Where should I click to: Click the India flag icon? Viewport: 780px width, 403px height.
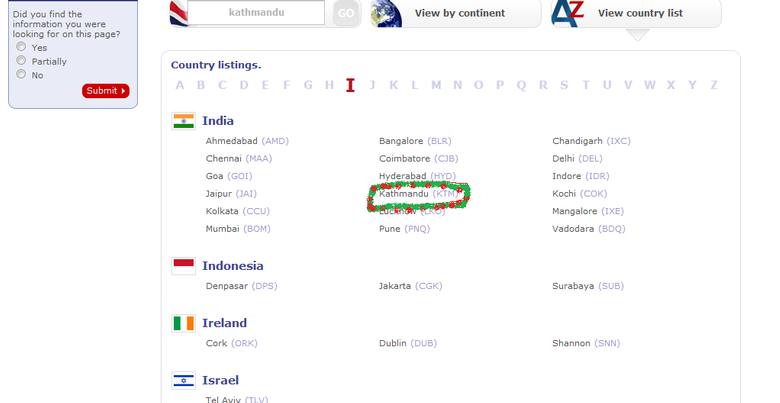pos(183,121)
